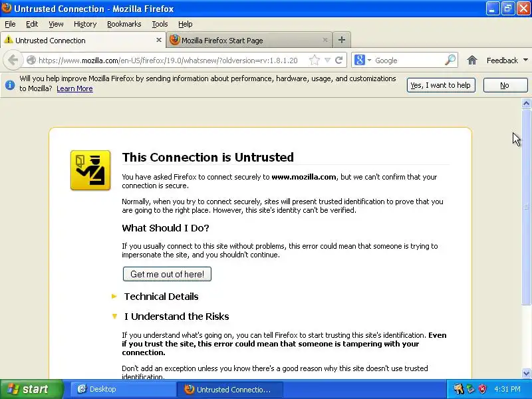The width and height of the screenshot is (532, 399).
Task: Open the Bookmarks menu
Action: coord(124,24)
